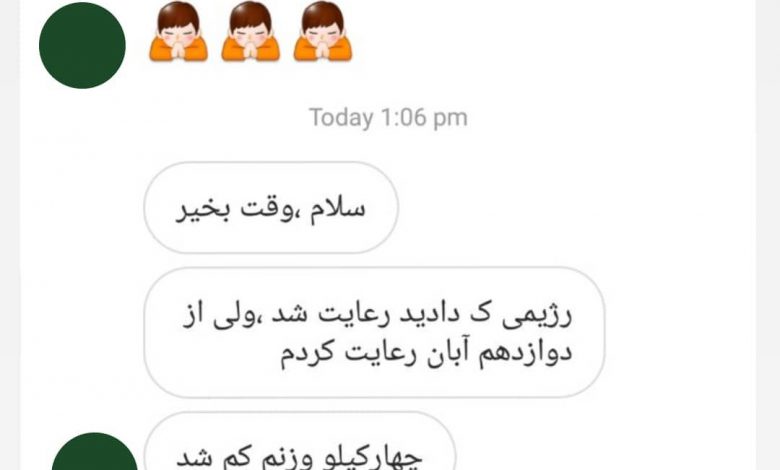
Task: Select the "سلام ،وقت بخیر" message bubble
Action: tap(271, 207)
